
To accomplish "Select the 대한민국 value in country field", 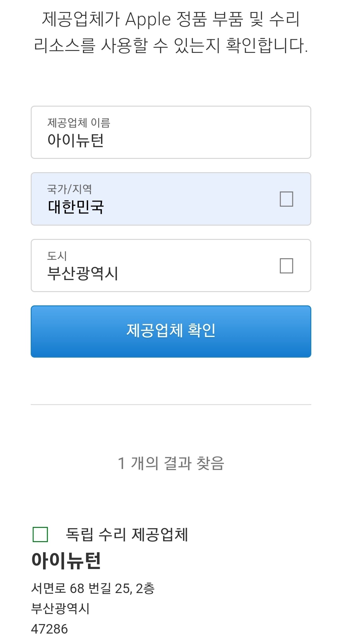I will click(76, 207).
